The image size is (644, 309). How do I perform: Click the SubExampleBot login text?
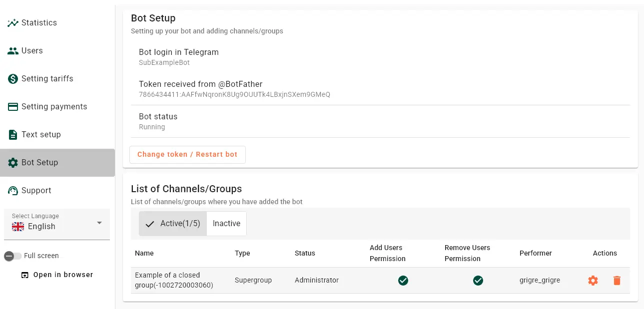164,63
